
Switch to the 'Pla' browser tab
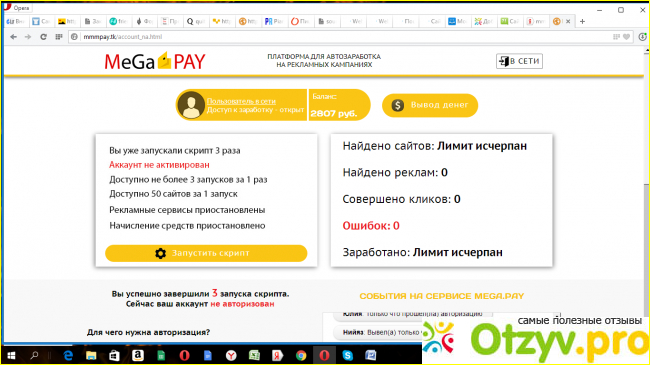click(x=274, y=22)
